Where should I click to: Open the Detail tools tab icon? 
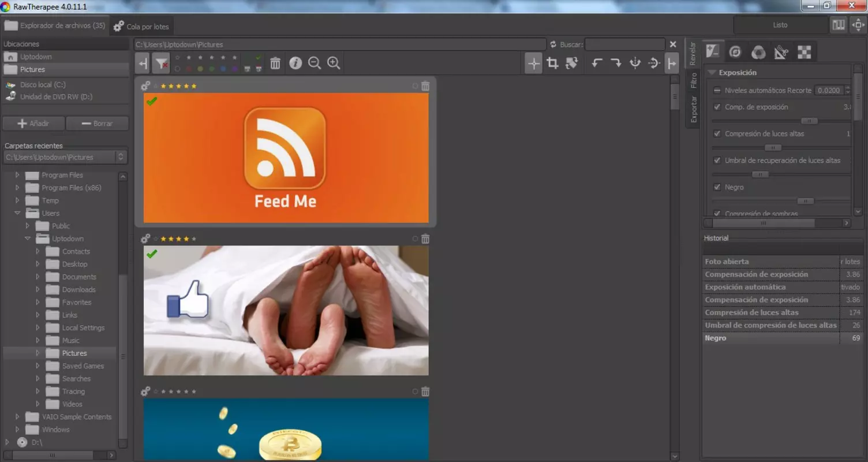(x=735, y=52)
